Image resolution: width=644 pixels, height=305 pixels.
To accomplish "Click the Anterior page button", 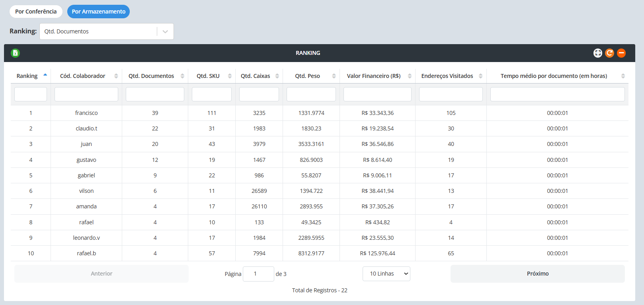I will coord(101,274).
